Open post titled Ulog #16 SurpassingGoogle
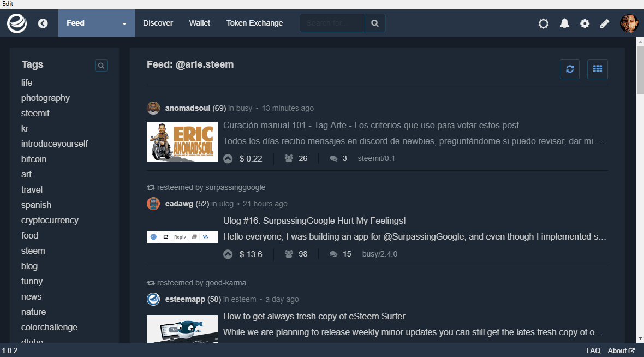Image resolution: width=644 pixels, height=357 pixels. pos(314,221)
